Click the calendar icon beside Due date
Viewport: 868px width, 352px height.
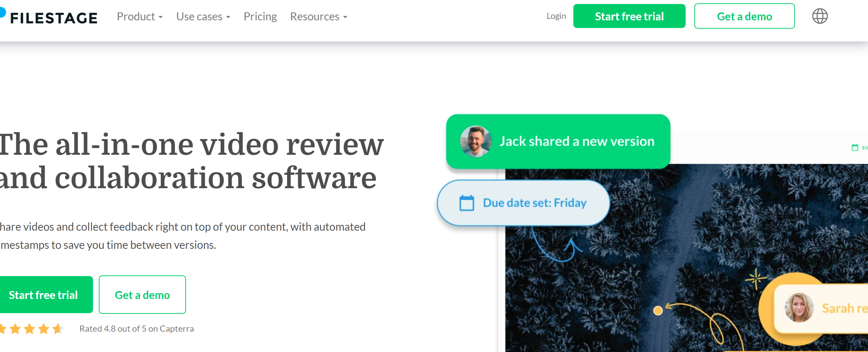[467, 203]
